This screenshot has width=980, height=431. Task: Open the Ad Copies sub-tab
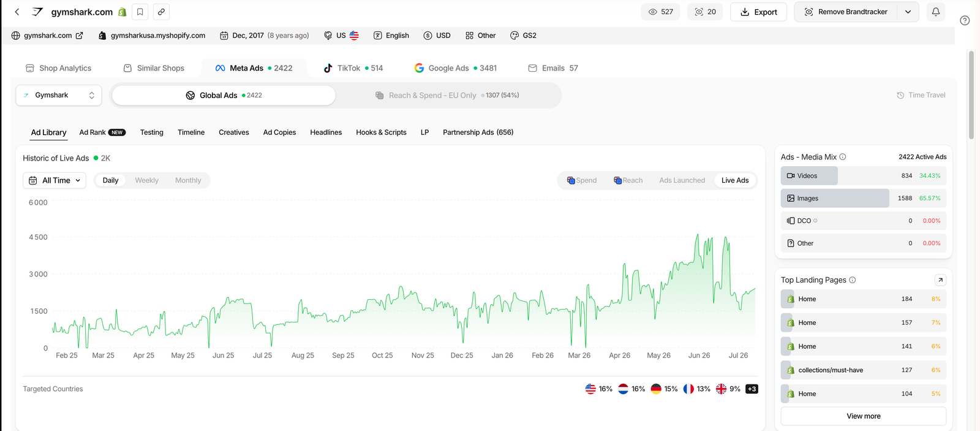[x=279, y=132]
